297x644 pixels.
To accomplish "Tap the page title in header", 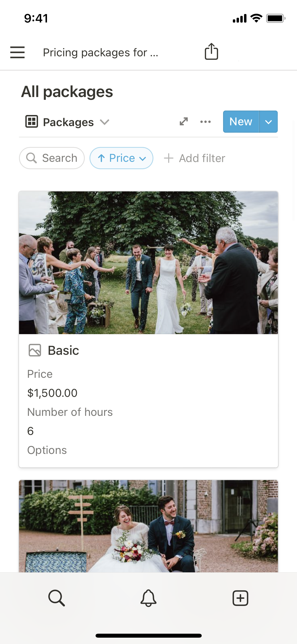I will pos(101,52).
